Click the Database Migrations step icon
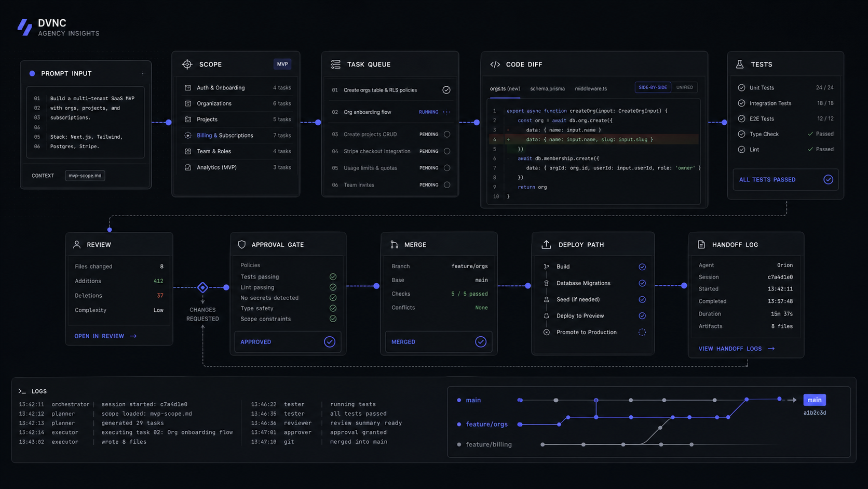This screenshot has width=868, height=489. (x=546, y=283)
